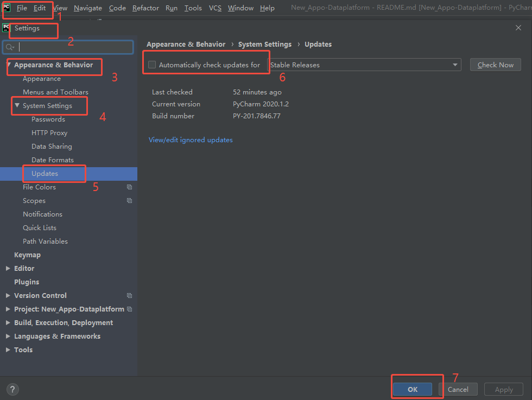This screenshot has width=532, height=400.
Task: Select Scopes settings
Action: pos(34,200)
